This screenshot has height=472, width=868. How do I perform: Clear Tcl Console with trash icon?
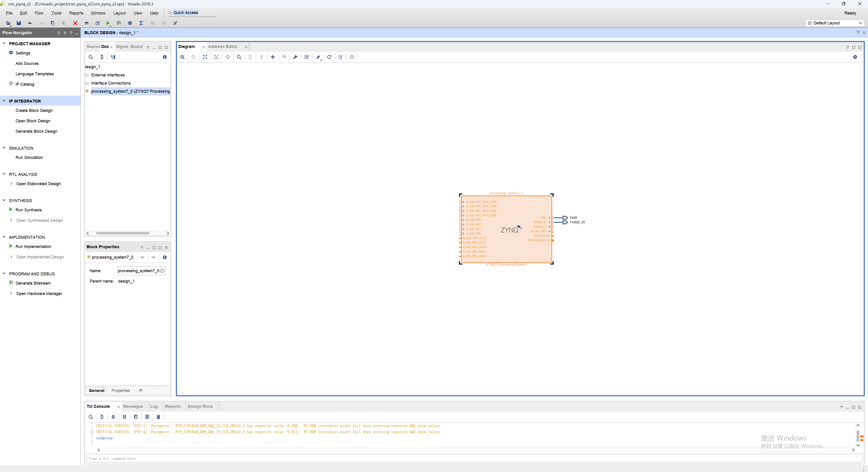coord(158,417)
